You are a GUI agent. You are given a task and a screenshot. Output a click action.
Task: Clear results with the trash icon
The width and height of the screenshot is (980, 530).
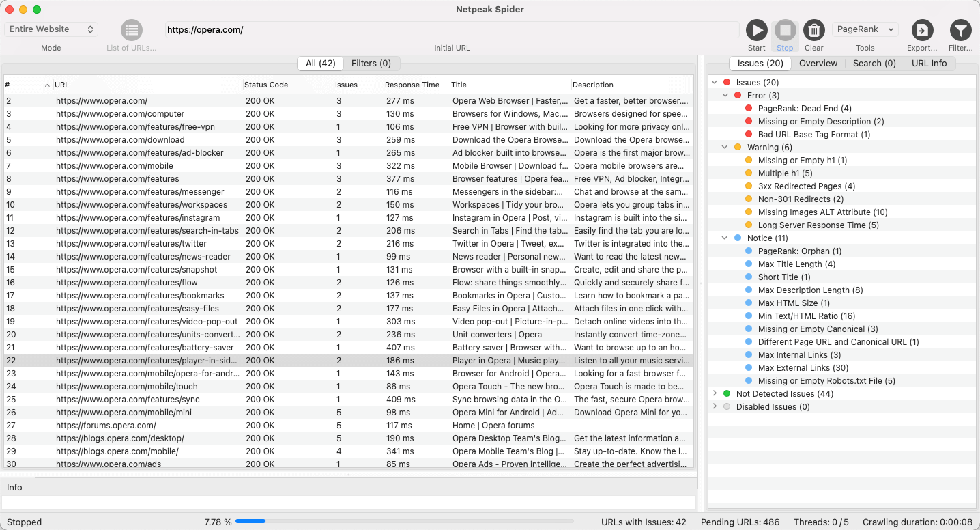[x=814, y=30]
